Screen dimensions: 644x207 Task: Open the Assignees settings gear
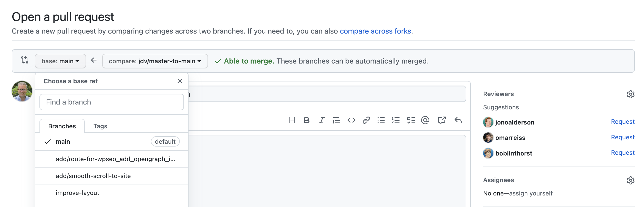pyautogui.click(x=631, y=180)
